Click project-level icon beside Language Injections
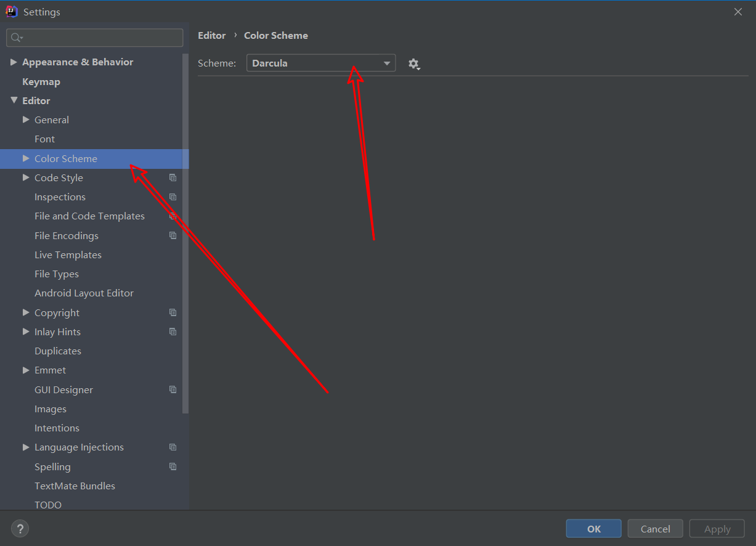 click(173, 447)
